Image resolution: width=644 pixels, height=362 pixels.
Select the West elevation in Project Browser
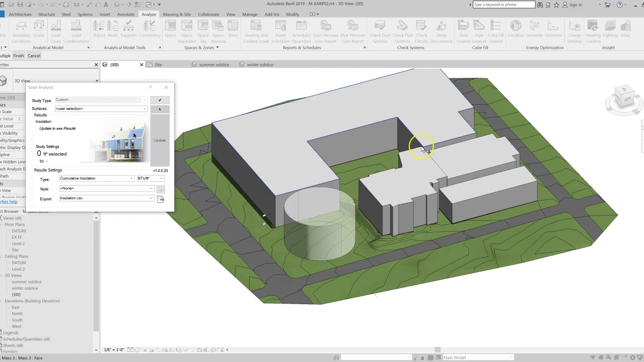click(17, 327)
